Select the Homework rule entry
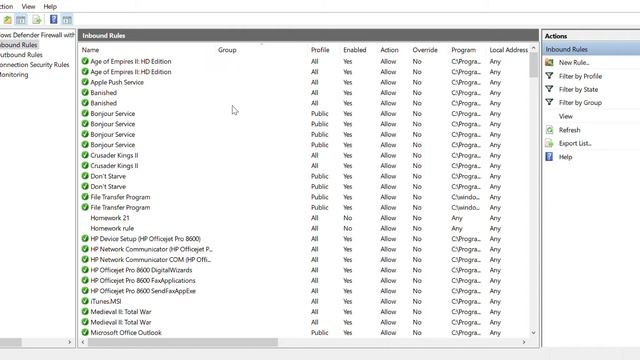Viewport: 640px width, 360px height. [x=112, y=229]
